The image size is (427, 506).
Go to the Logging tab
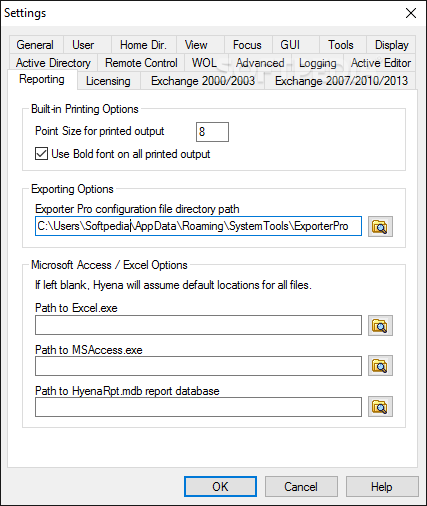tap(318, 63)
